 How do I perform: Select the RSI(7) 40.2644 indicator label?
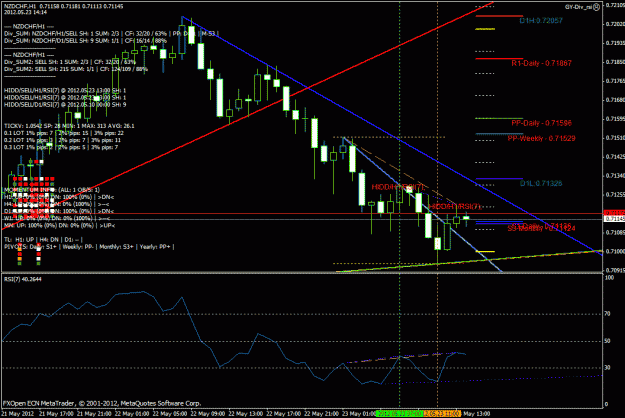[22, 279]
